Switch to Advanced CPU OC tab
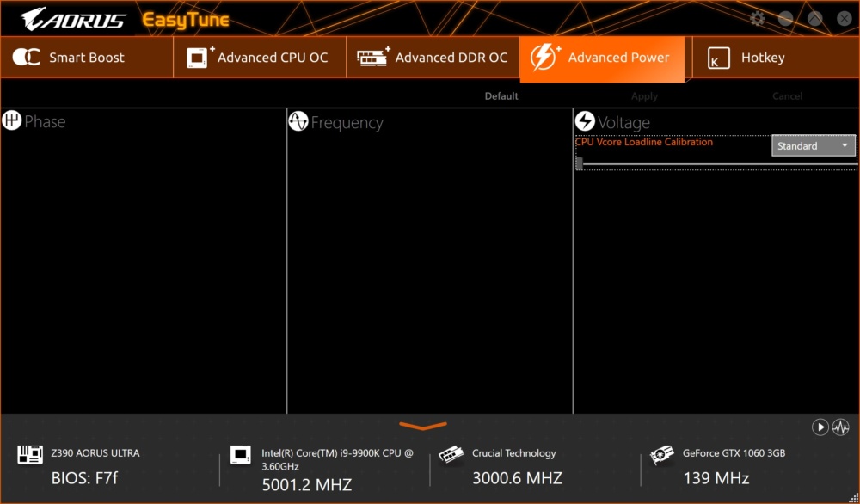Viewport: 860px width, 504px height. pyautogui.click(x=260, y=58)
